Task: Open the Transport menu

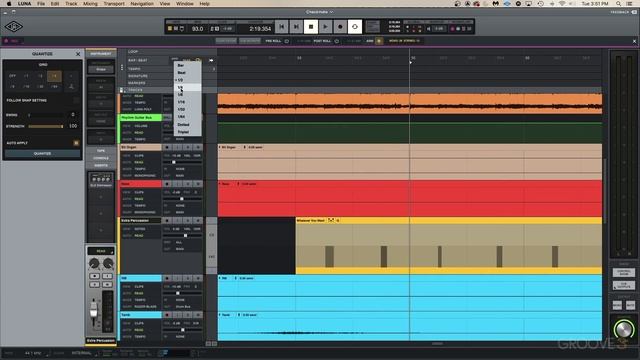Action: [x=114, y=4]
